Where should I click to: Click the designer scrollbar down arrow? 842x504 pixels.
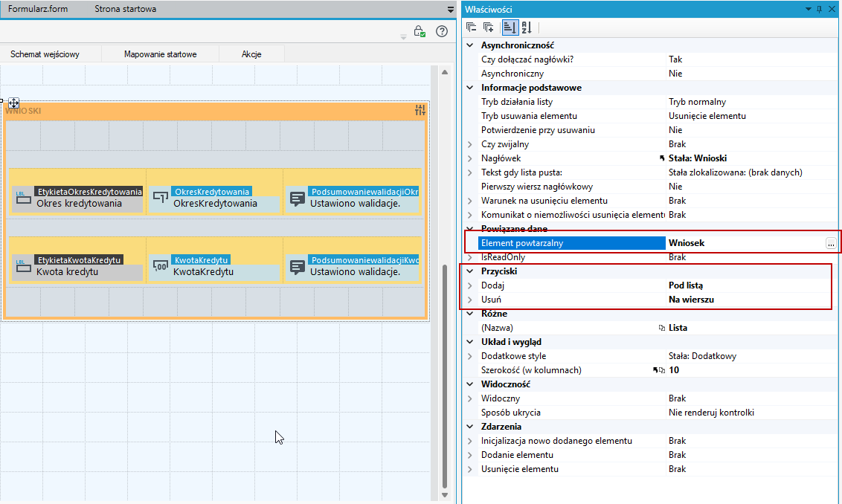click(445, 495)
